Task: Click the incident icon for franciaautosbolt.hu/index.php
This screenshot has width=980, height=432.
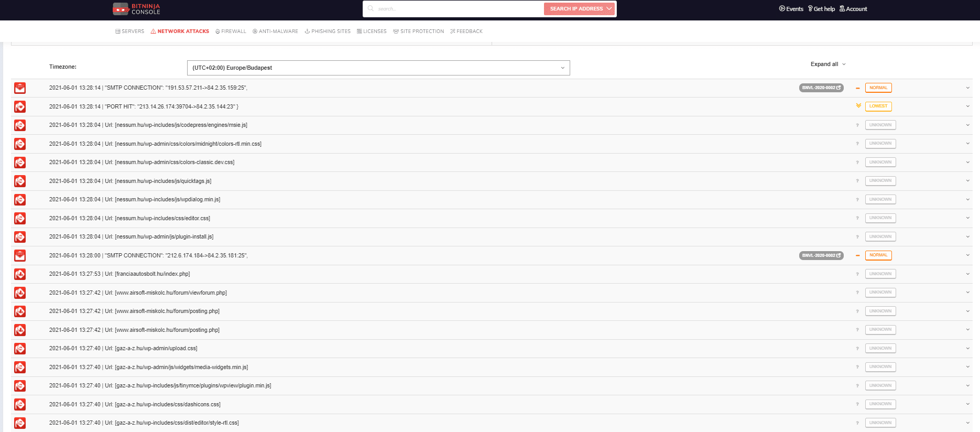Action: pos(20,274)
